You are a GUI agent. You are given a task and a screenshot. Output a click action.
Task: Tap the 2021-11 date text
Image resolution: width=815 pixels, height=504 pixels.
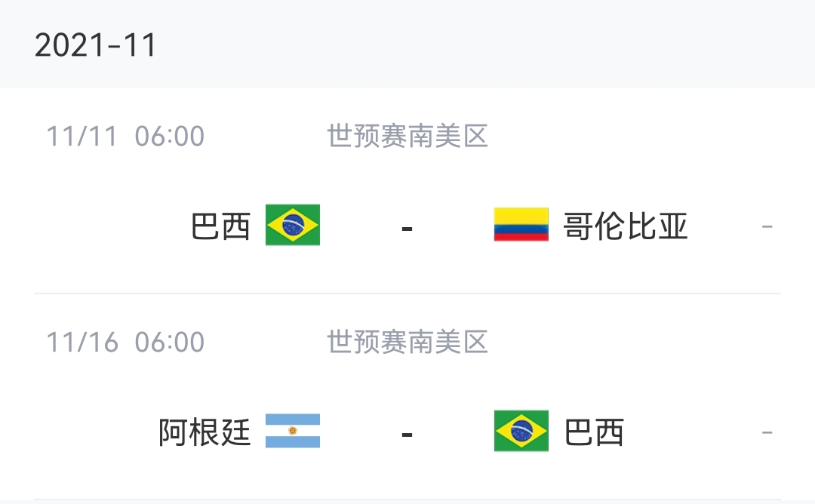point(95,45)
